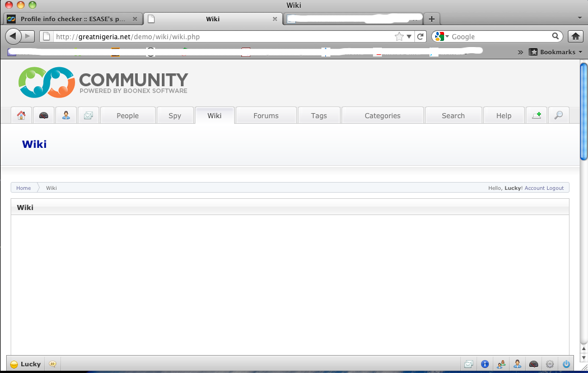Click the browser address bar
Image resolution: width=588 pixels, height=373 pixels.
click(x=224, y=36)
